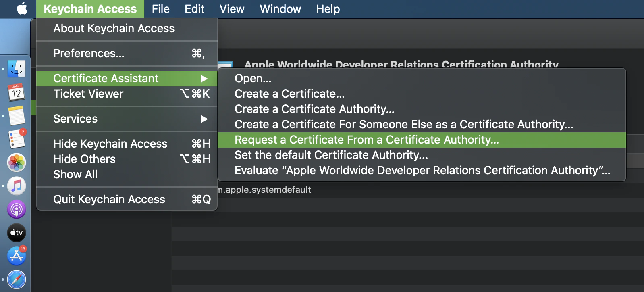Open the Apple menu
This screenshot has height=292, width=644.
(22, 8)
